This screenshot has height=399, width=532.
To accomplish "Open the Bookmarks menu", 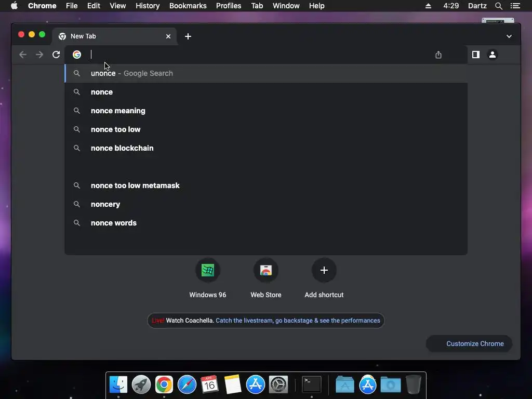I will coord(188,6).
